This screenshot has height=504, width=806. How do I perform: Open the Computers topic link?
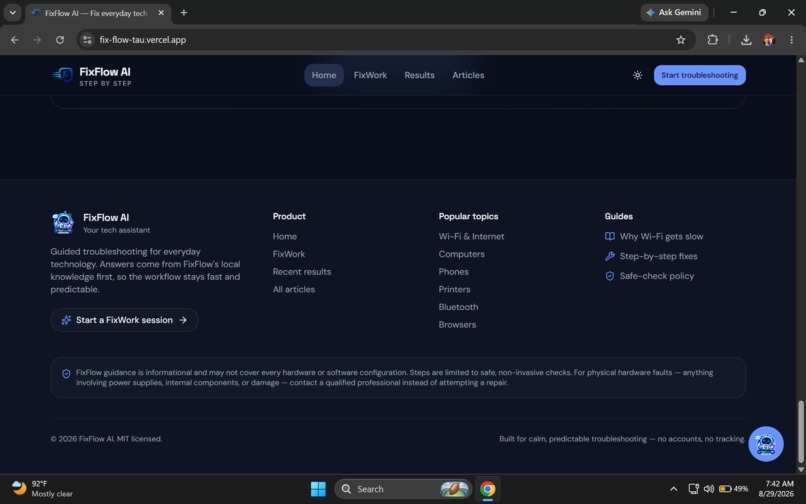pyautogui.click(x=462, y=254)
